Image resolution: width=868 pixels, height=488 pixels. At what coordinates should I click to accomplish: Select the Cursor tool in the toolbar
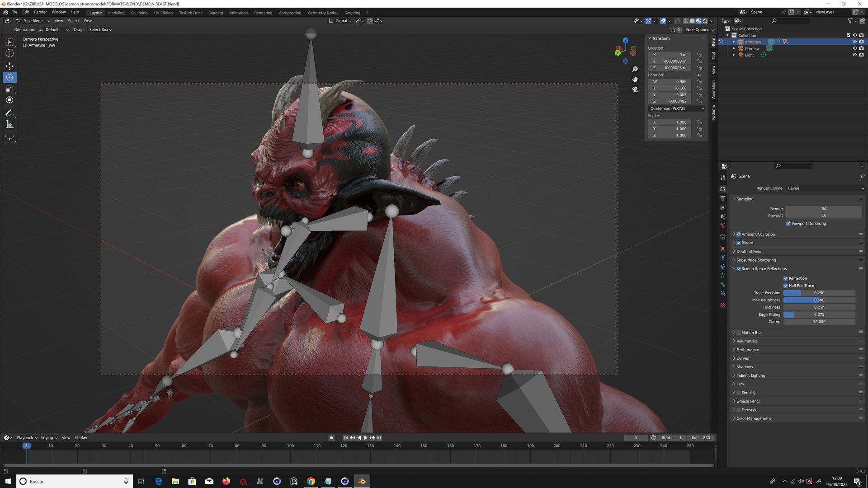[x=9, y=53]
